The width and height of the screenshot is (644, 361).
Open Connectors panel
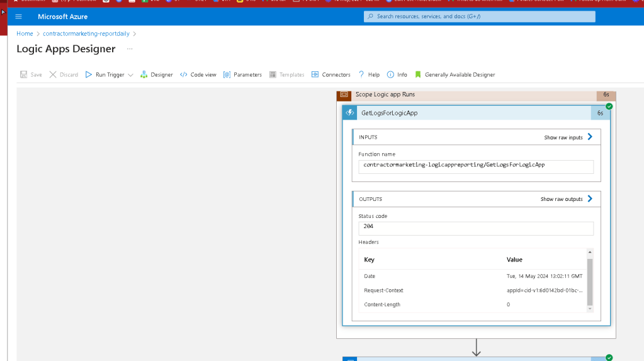336,75
